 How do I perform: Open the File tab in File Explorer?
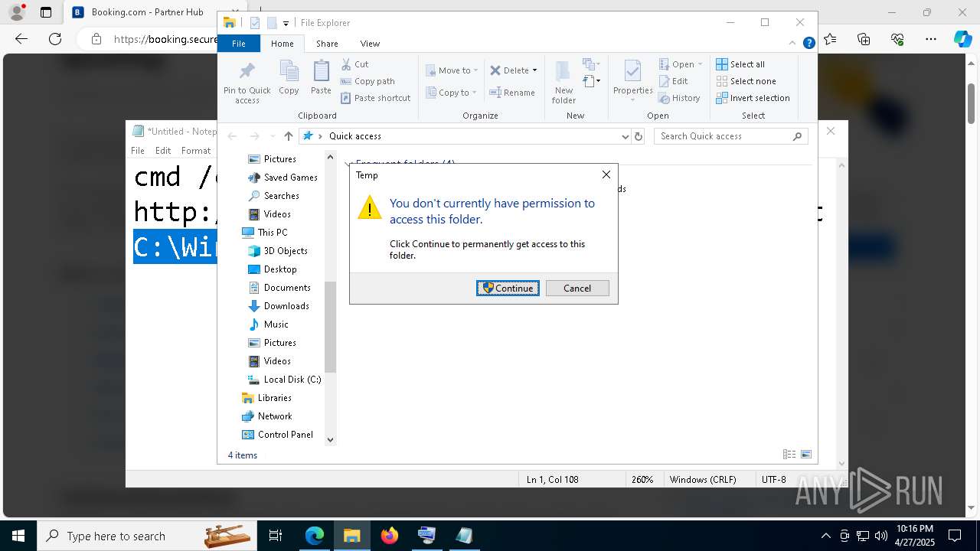coord(239,44)
